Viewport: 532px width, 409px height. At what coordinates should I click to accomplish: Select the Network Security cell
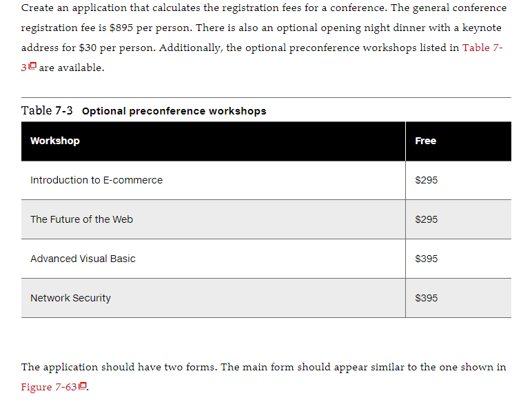[213, 298]
